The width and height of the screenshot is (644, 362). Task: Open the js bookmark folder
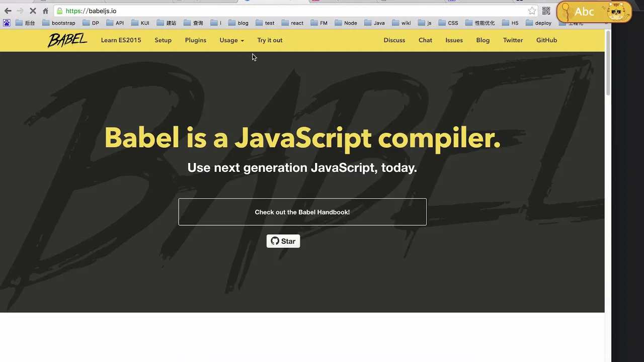425,23
